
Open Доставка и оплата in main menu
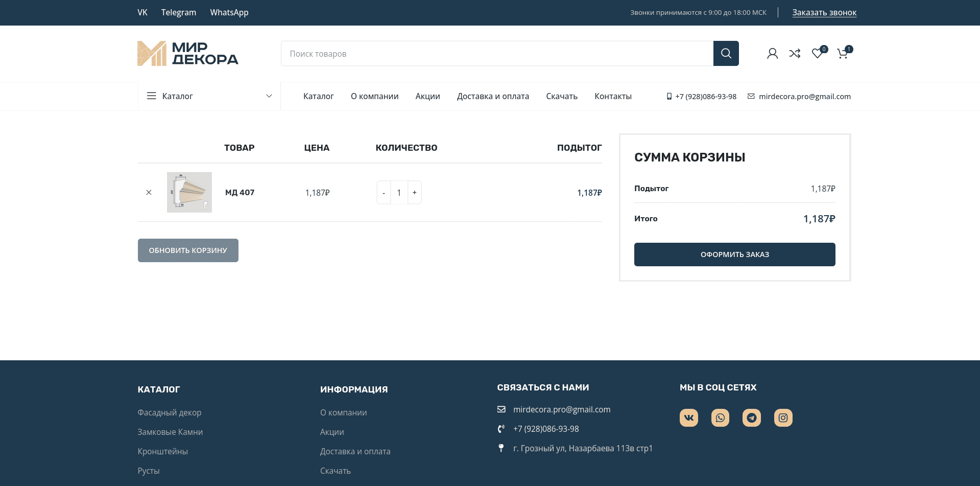coord(493,96)
